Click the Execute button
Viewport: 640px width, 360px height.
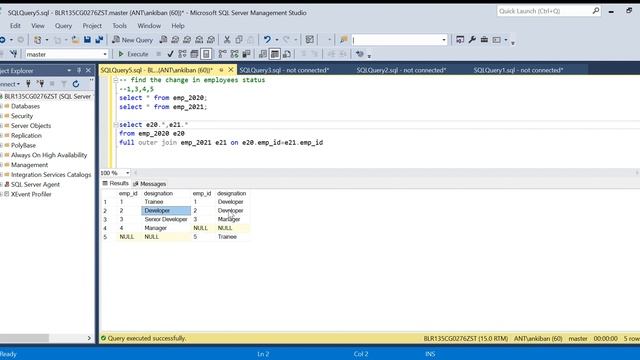point(133,54)
